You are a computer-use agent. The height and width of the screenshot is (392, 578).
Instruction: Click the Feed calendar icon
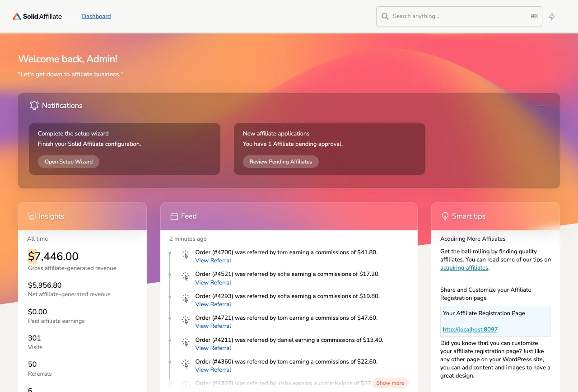tap(174, 216)
